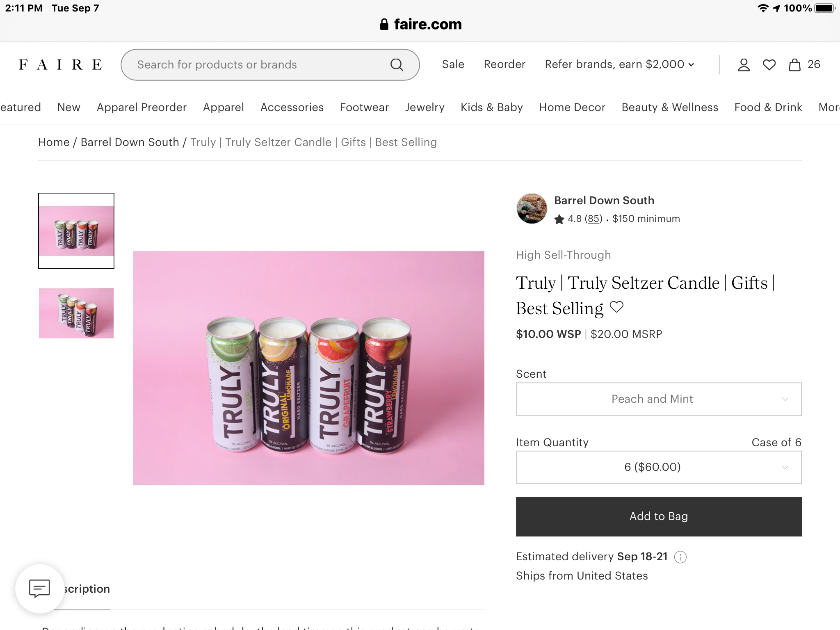Open the 85 reviews link
The image size is (840, 630).
593,219
